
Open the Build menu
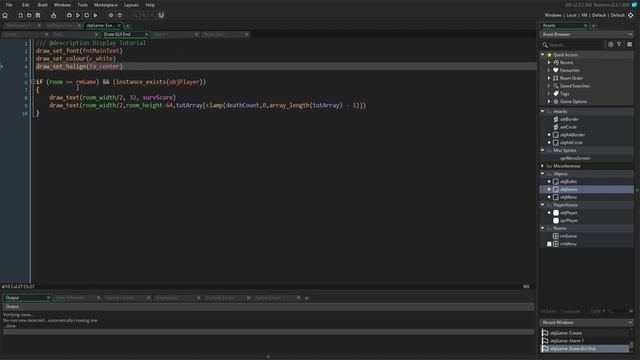click(42, 5)
